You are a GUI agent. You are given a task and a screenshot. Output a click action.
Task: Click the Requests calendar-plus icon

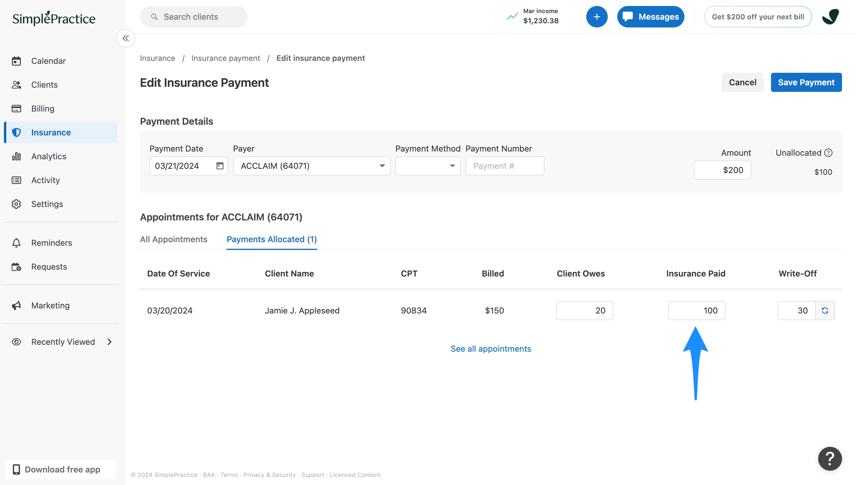point(16,267)
